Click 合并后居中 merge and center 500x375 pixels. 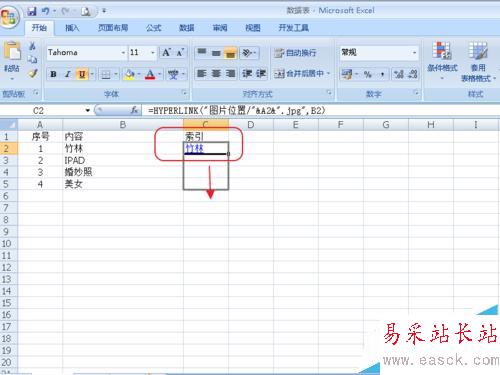(x=299, y=73)
